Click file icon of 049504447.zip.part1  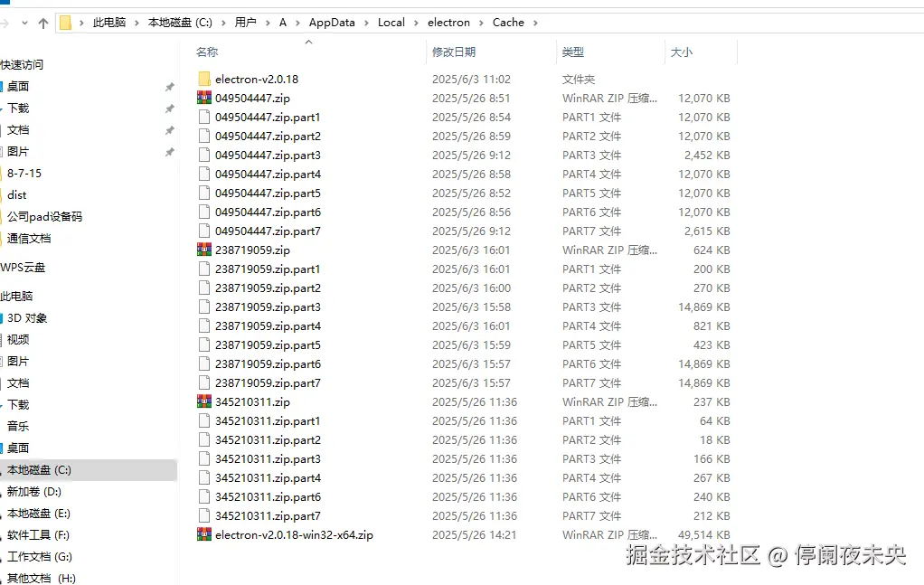coord(204,117)
